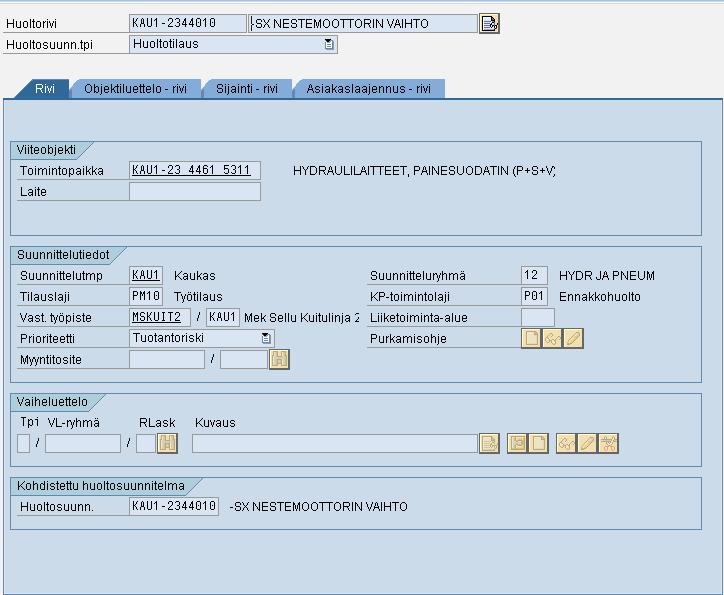Click the Kuvaus description field
The image size is (724, 595).
pyautogui.click(x=335, y=444)
